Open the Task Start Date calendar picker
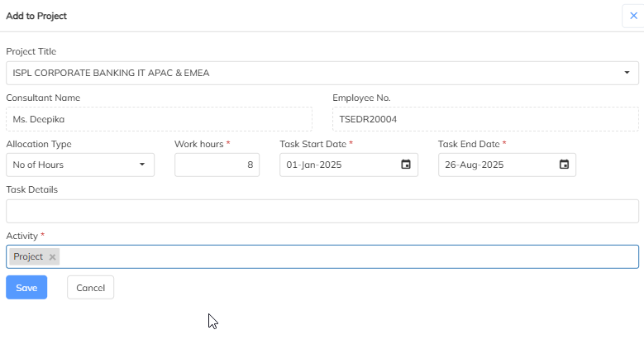Image resolution: width=644 pixels, height=349 pixels. (x=406, y=165)
